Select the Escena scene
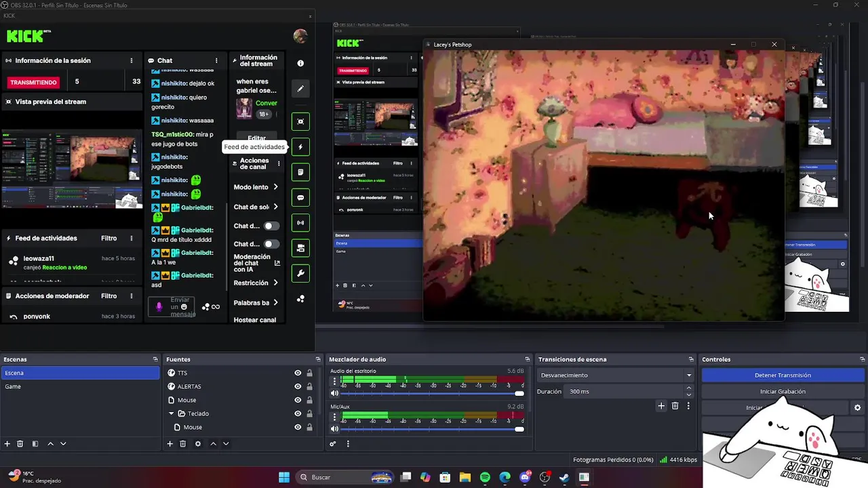Viewport: 868px width, 488px height. point(80,373)
